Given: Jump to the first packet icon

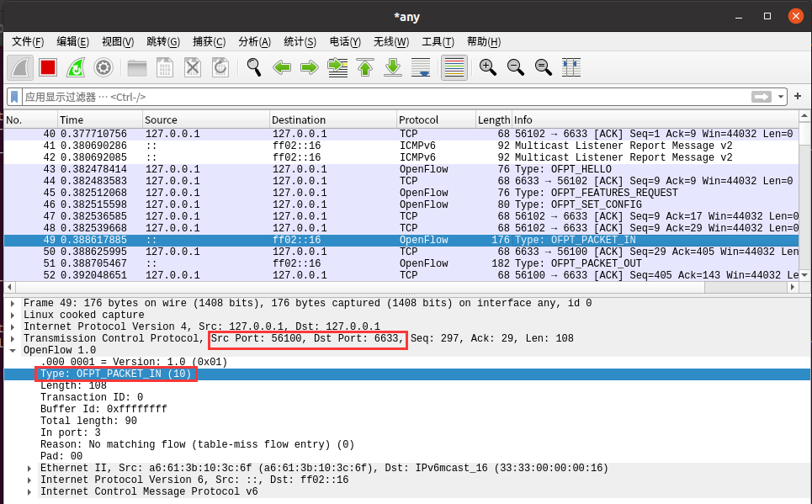Looking at the screenshot, I should (365, 68).
